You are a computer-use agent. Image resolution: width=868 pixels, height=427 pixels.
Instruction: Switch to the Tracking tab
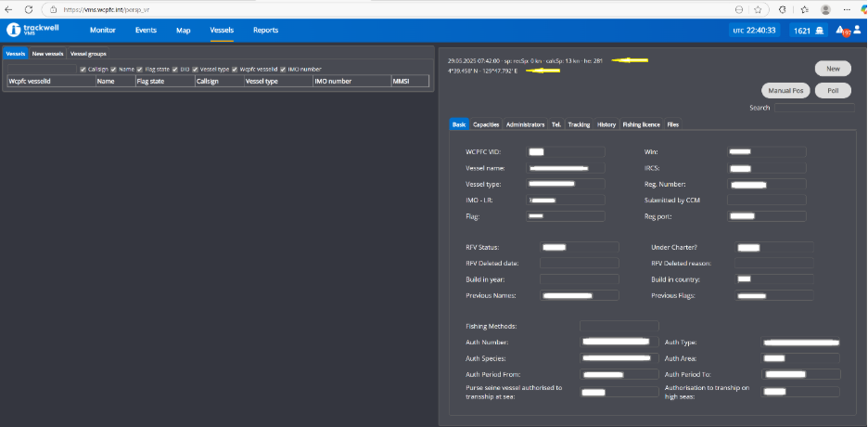(x=579, y=124)
